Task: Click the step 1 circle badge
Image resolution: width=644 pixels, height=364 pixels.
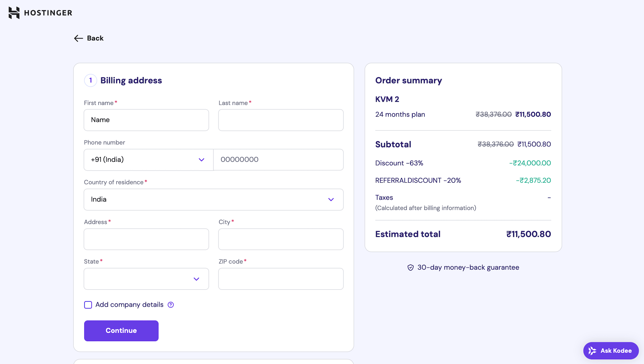Action: [90, 81]
